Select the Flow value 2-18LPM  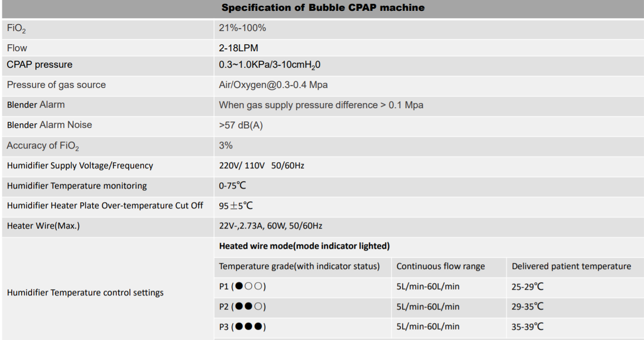click(x=239, y=48)
